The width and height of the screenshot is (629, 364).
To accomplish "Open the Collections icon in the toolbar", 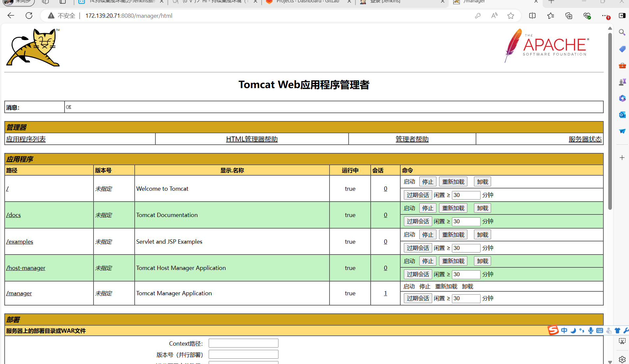I will [x=569, y=15].
